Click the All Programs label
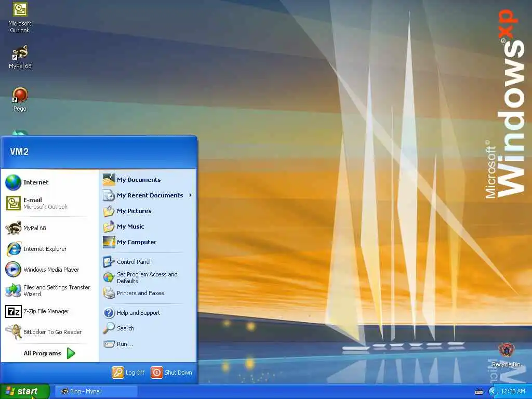 coord(42,353)
